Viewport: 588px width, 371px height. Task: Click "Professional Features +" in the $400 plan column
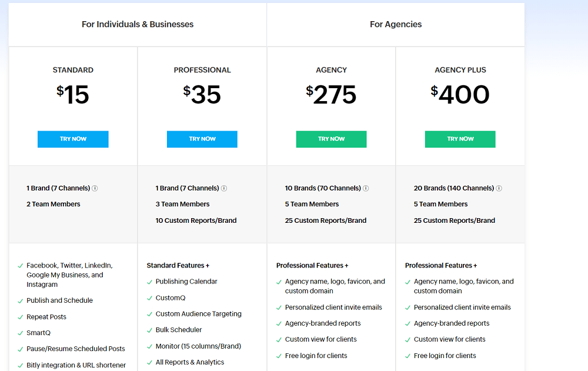(x=441, y=266)
